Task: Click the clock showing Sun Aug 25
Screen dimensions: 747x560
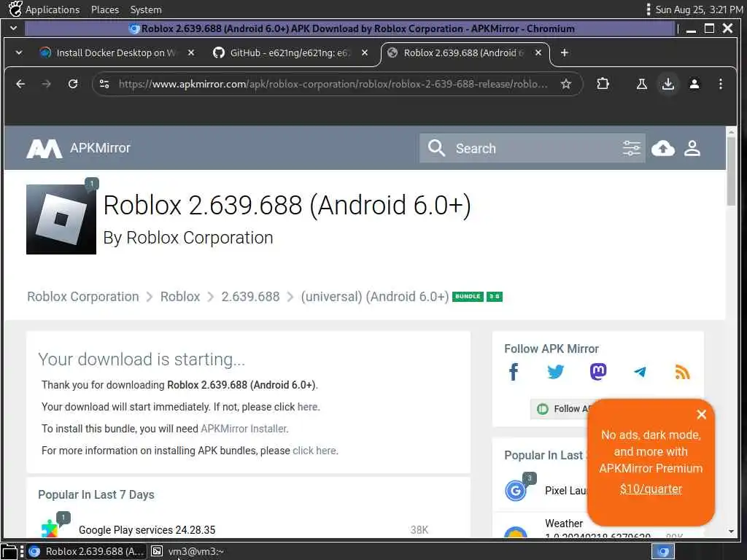Action: point(698,9)
